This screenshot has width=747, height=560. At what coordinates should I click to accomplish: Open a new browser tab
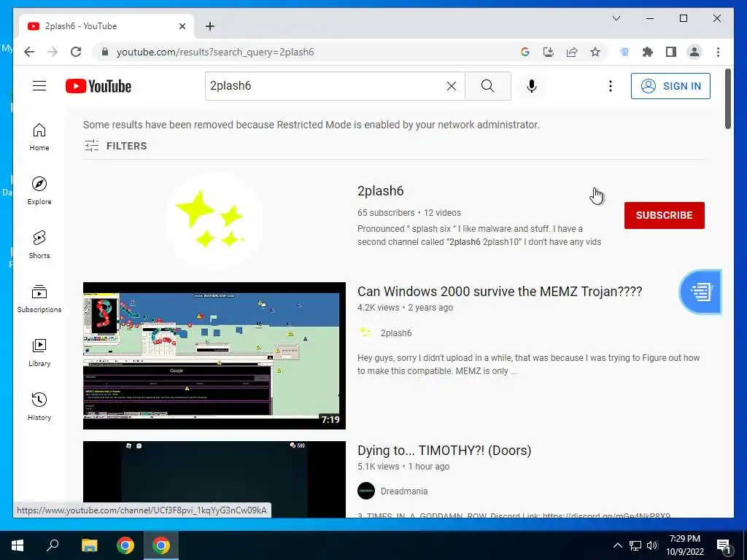click(x=209, y=26)
